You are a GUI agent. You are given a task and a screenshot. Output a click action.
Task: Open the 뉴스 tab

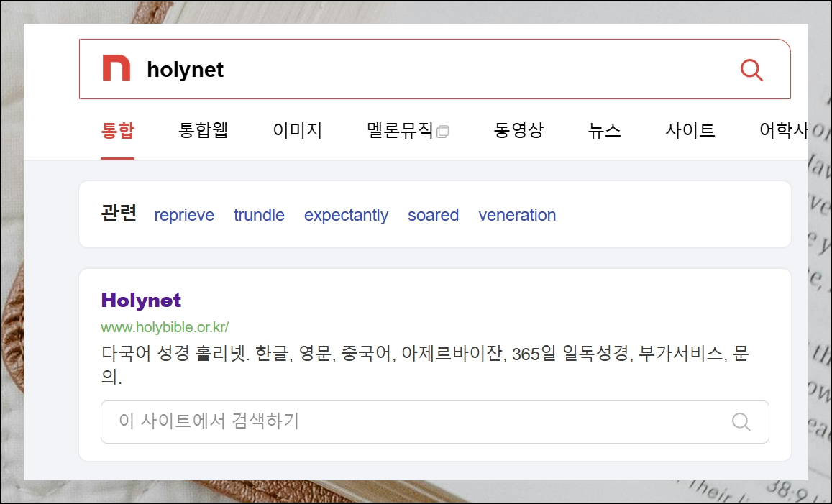[x=604, y=131]
